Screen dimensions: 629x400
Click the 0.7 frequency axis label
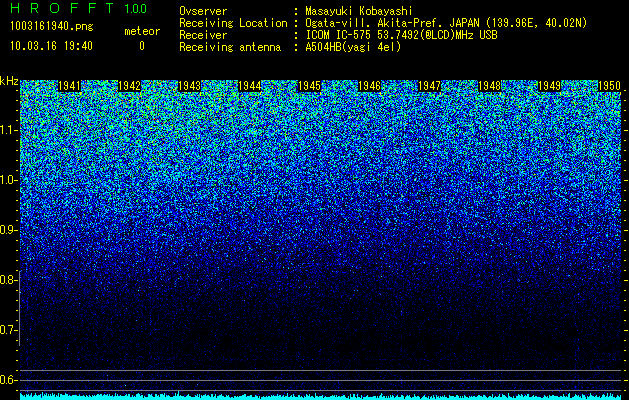8,330
